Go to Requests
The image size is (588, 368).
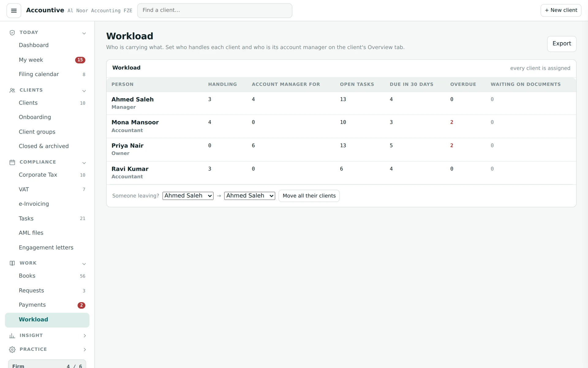coord(47,290)
